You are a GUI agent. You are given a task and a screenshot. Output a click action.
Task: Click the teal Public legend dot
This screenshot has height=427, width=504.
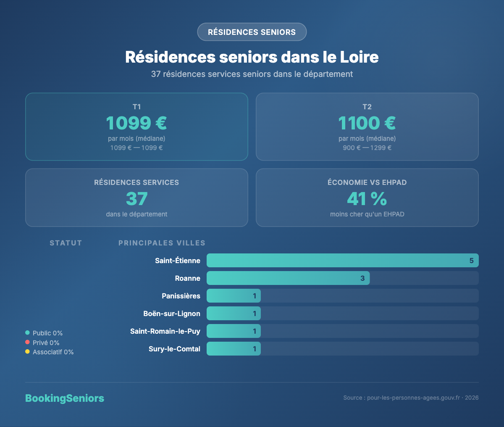(x=28, y=332)
